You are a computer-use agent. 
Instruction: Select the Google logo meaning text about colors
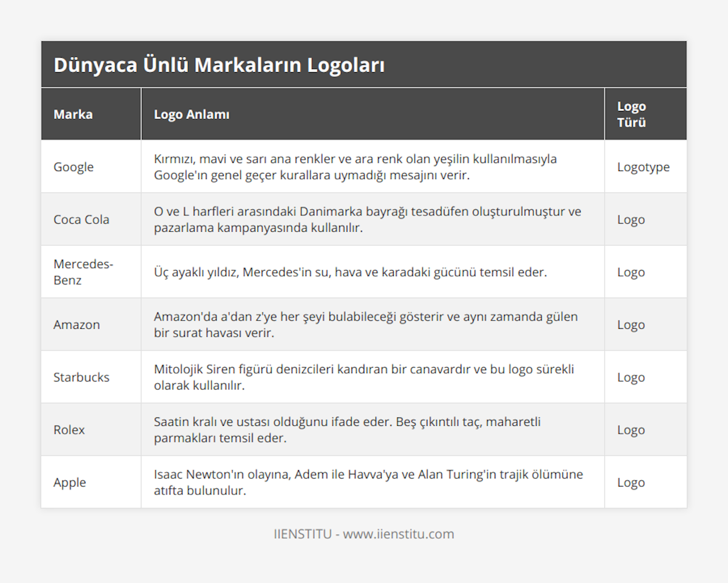[x=356, y=167]
